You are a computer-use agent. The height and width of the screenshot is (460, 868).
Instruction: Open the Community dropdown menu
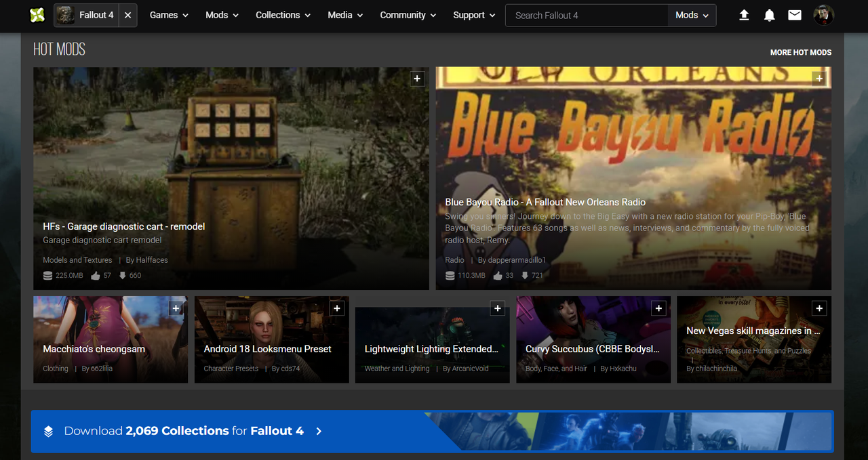408,15
